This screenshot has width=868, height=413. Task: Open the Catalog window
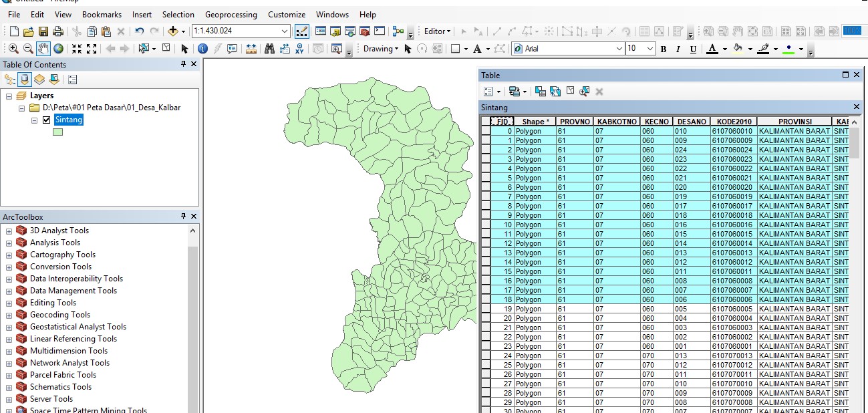(335, 31)
